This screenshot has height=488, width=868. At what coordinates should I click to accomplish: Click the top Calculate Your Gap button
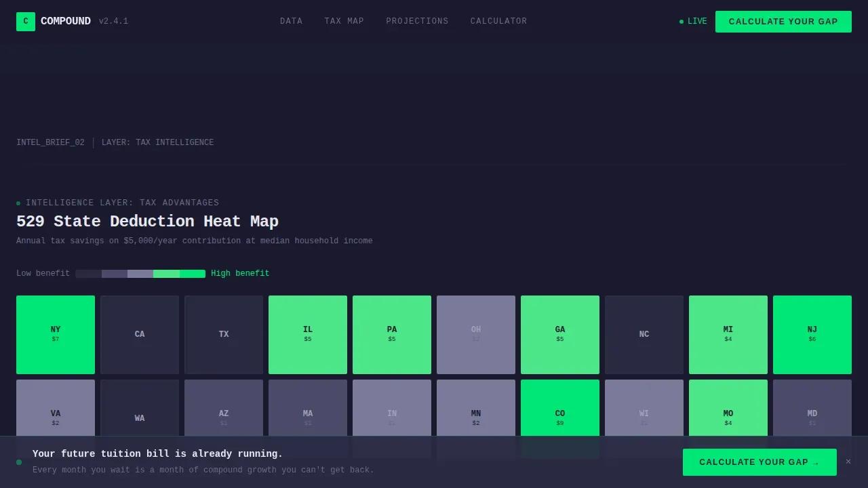[x=783, y=22]
